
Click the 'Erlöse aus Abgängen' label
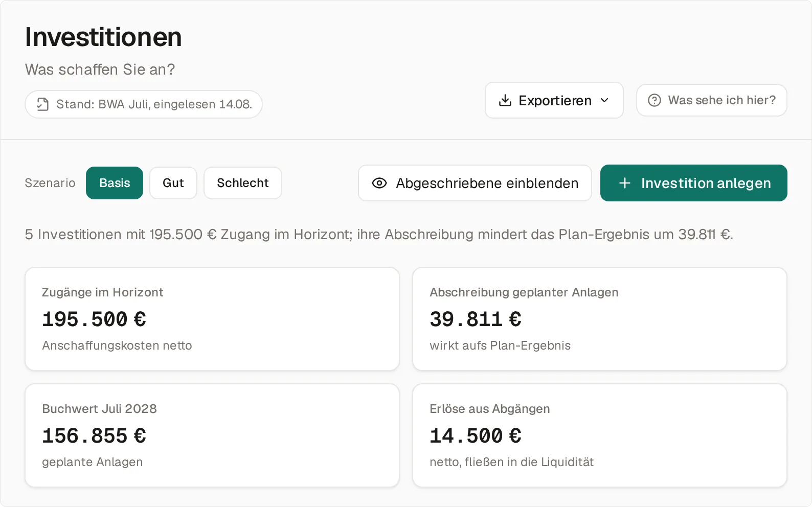490,409
